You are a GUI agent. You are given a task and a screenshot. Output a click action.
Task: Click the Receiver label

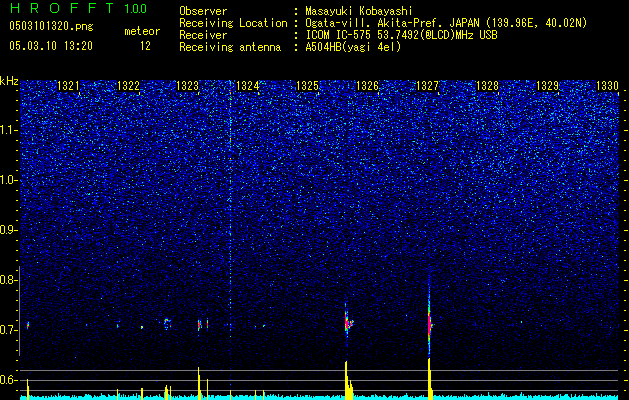tap(203, 35)
